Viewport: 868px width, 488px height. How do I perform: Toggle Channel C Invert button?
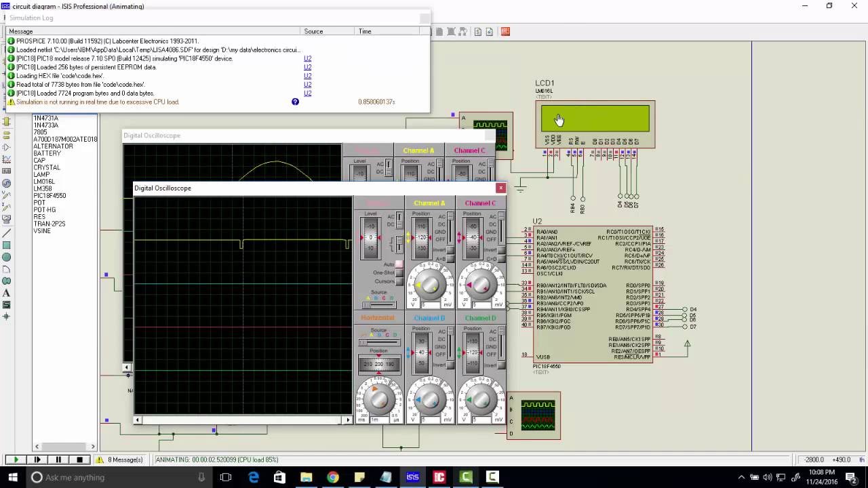click(501, 250)
